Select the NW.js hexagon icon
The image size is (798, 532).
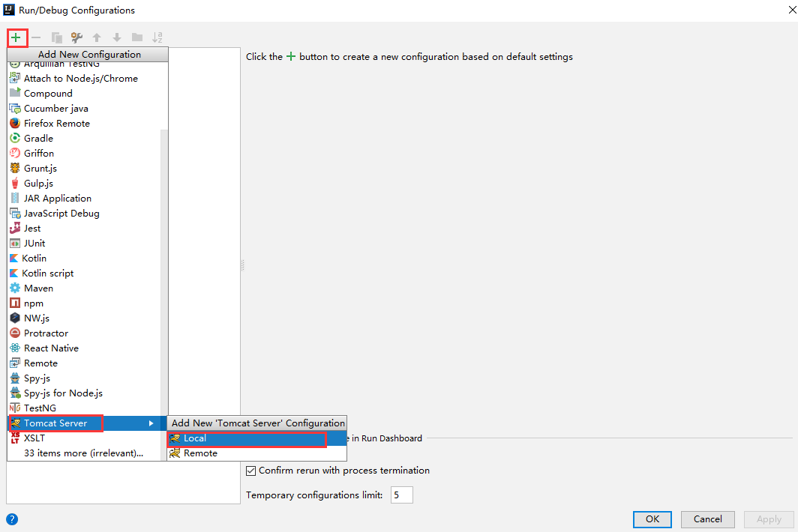15,318
